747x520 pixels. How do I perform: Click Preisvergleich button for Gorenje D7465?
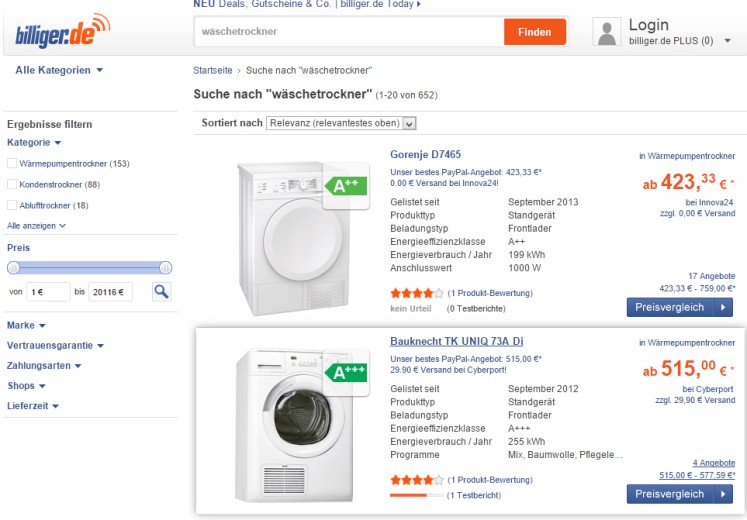pos(680,307)
